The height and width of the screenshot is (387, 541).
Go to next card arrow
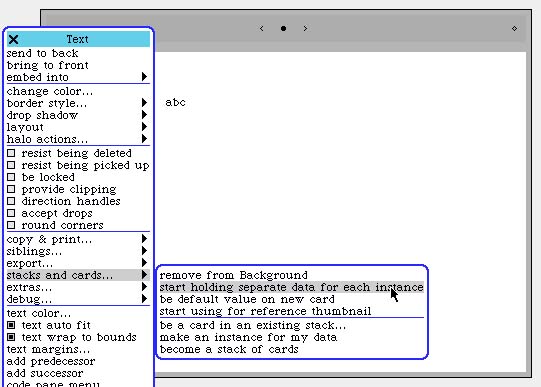tap(305, 29)
